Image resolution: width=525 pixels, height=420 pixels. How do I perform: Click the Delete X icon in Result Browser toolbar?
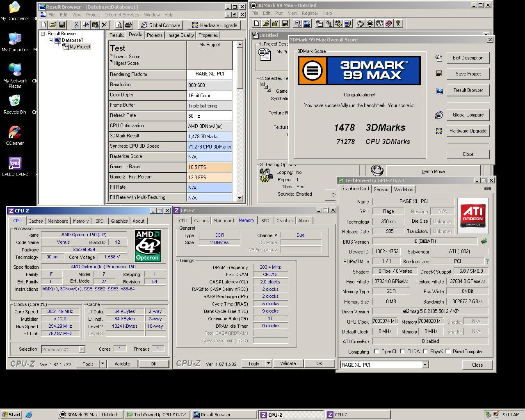coord(104,25)
